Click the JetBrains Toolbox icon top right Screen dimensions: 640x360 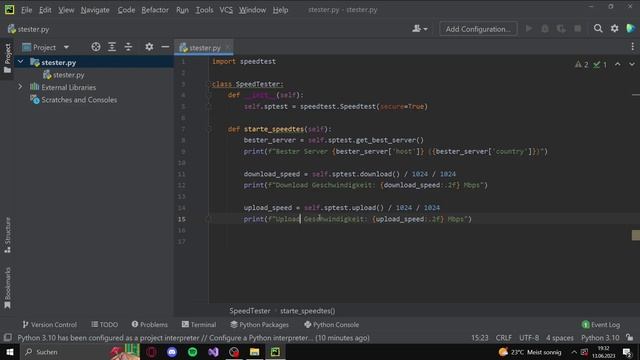point(631,29)
